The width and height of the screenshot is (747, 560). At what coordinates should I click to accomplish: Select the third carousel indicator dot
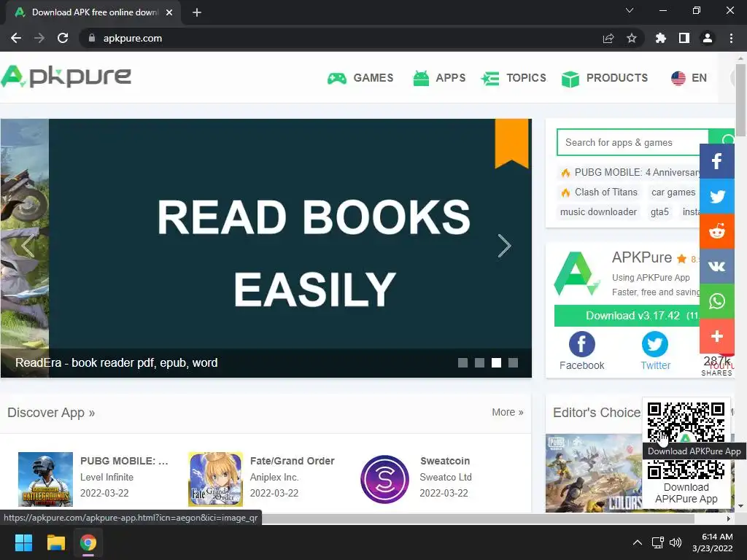point(496,363)
